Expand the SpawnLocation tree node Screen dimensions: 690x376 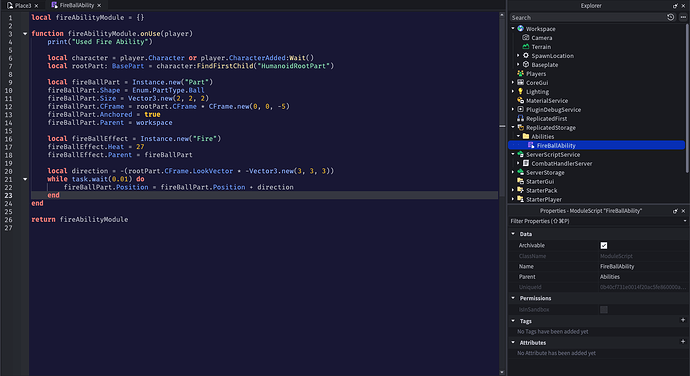click(518, 55)
